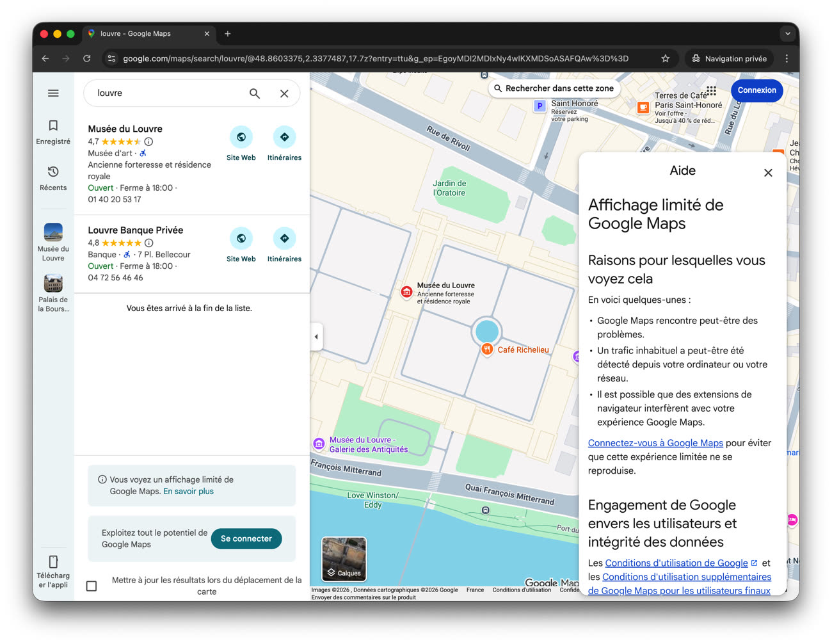Open the Google apps grid
The height and width of the screenshot is (644, 832).
(711, 90)
